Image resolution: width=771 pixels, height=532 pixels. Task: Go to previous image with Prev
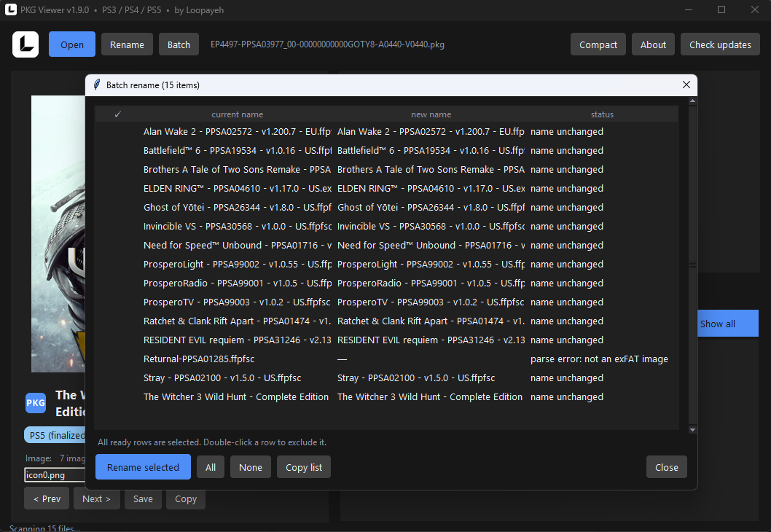(x=47, y=498)
